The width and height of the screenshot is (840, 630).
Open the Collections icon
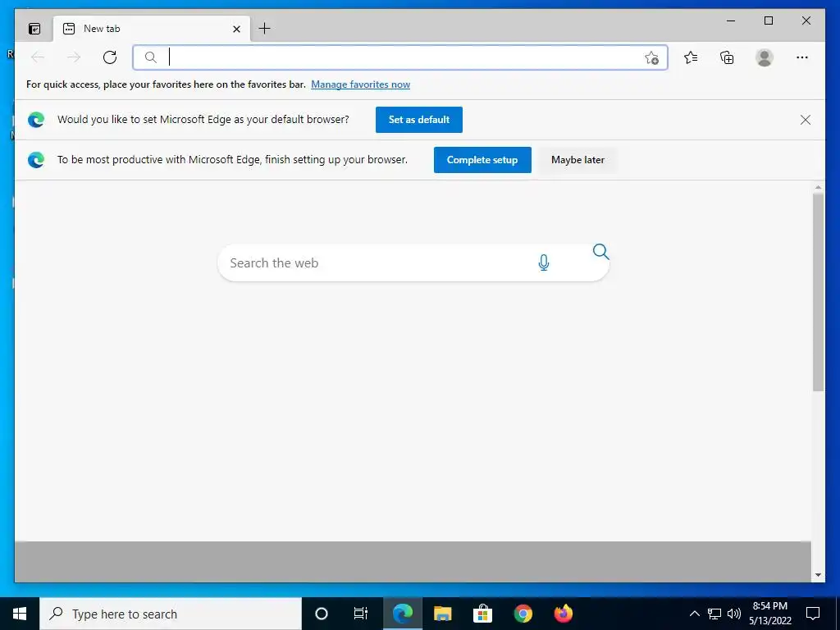pos(727,57)
